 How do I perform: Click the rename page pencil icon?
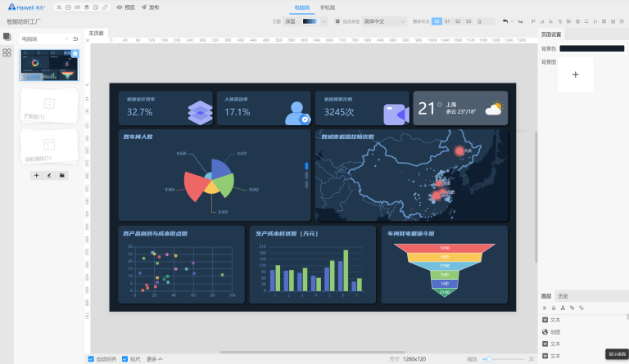(49, 175)
